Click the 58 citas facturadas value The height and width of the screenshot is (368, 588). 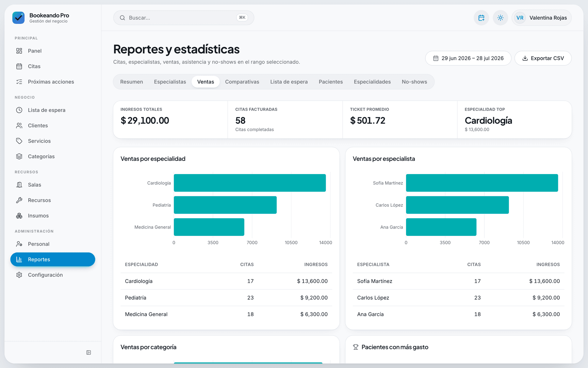(x=240, y=120)
